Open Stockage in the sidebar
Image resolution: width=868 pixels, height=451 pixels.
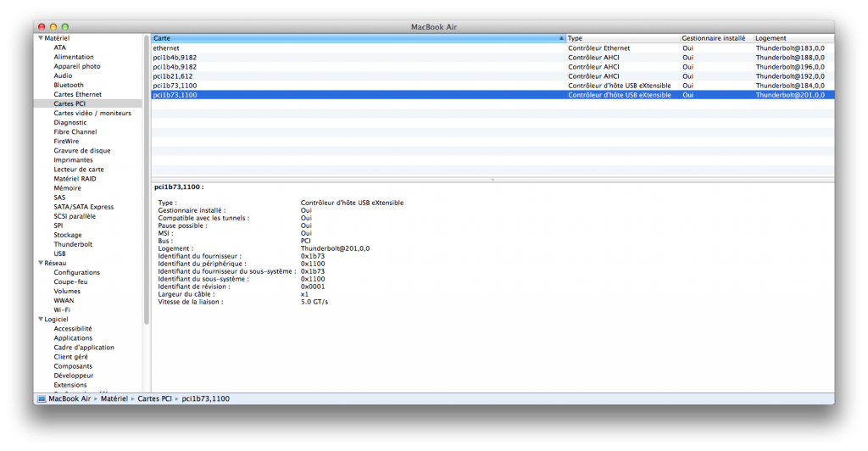click(68, 235)
